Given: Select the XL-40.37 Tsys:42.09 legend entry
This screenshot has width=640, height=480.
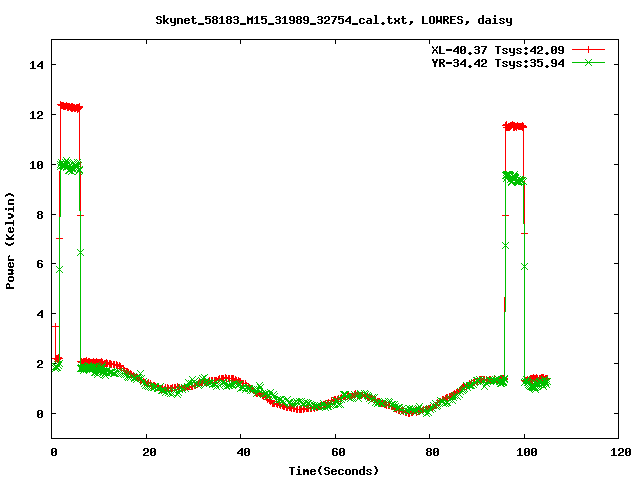Looking at the screenshot, I should (x=498, y=50).
